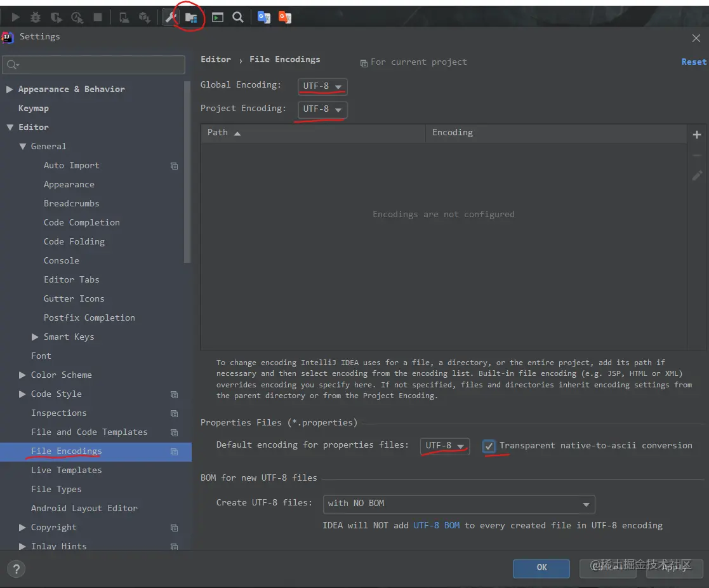Click the Profiler run icon
The image size is (709, 588).
pos(77,17)
